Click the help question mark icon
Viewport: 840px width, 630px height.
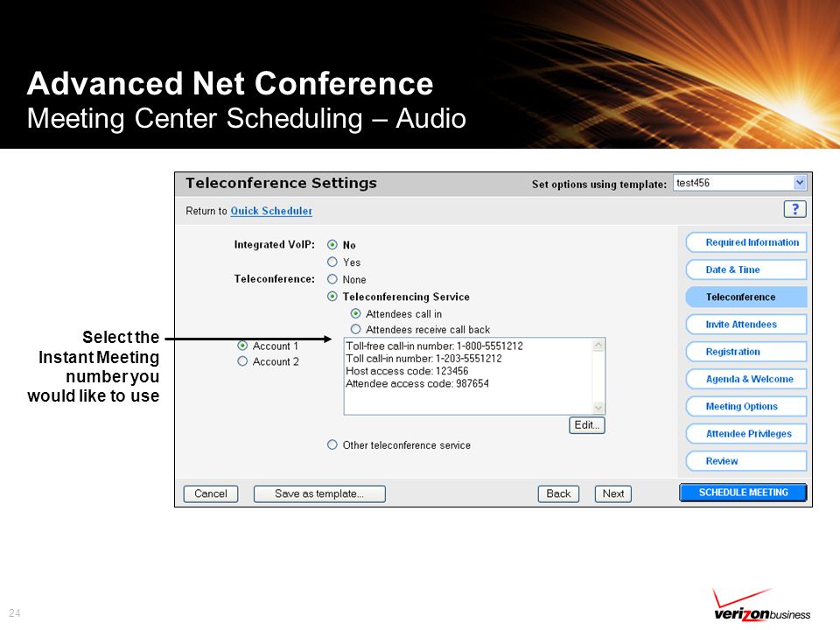795,209
